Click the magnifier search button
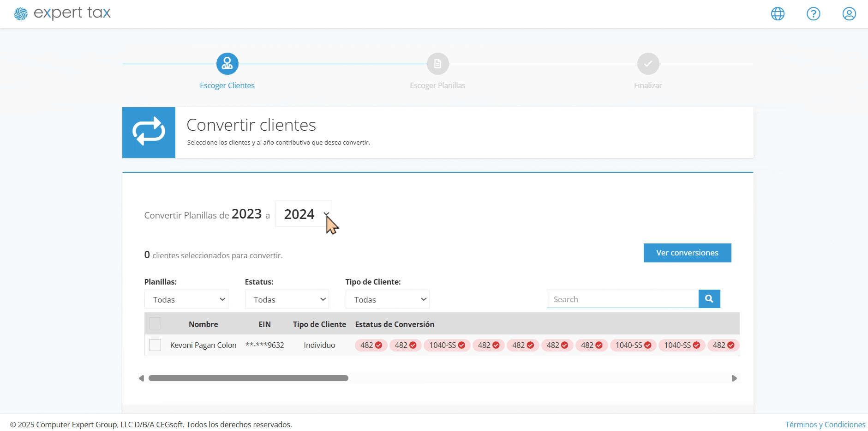This screenshot has width=868, height=431. 709,299
